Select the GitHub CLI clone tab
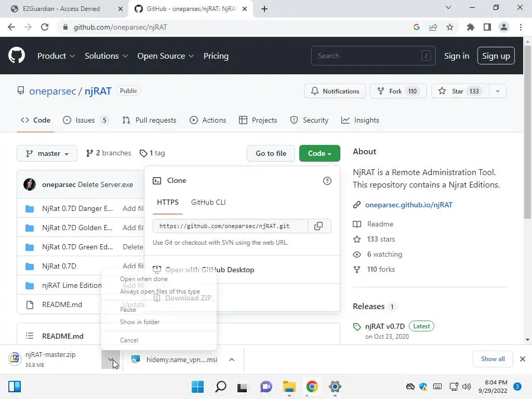 pyautogui.click(x=208, y=202)
